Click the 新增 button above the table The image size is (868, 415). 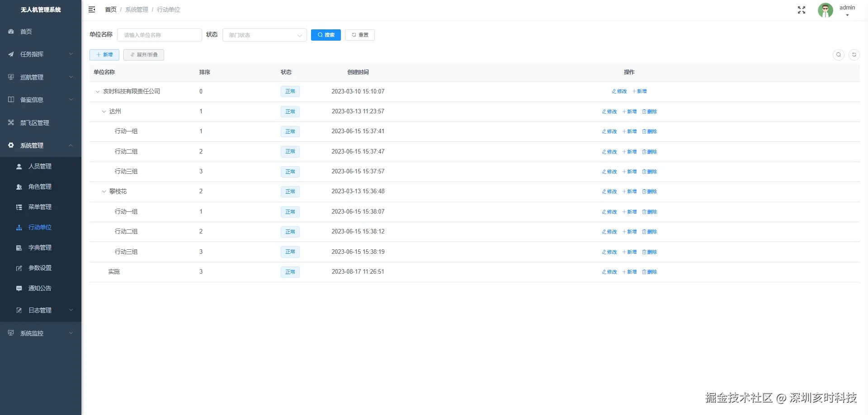104,55
